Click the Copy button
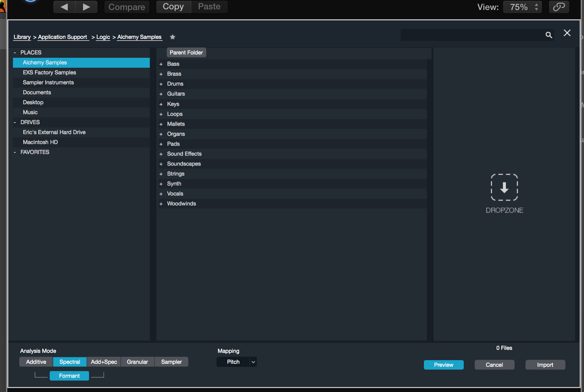The width and height of the screenshot is (584, 392). 173,7
